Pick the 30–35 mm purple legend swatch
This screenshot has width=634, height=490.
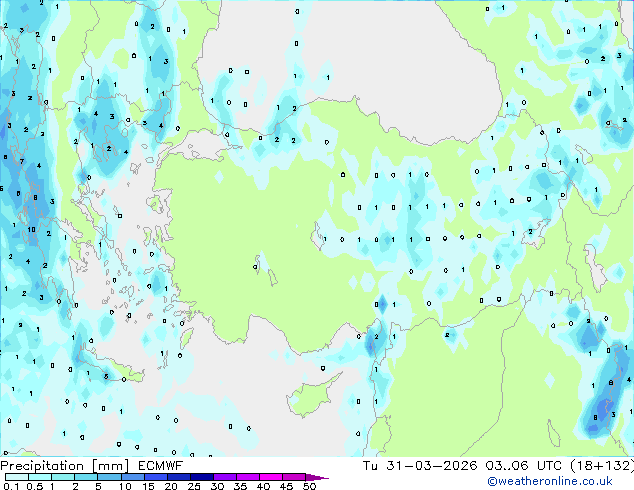[x=224, y=477]
